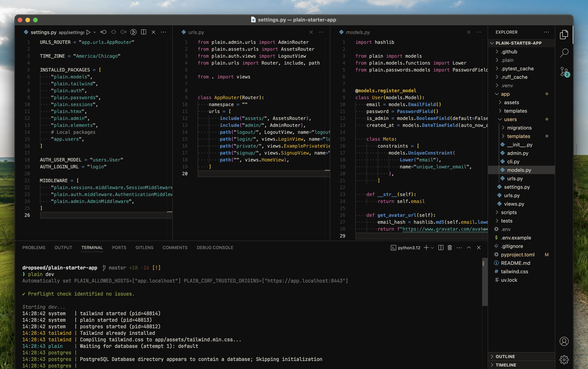Open the Explorer icon in the activity bar
The width and height of the screenshot is (588, 369).
[564, 35]
